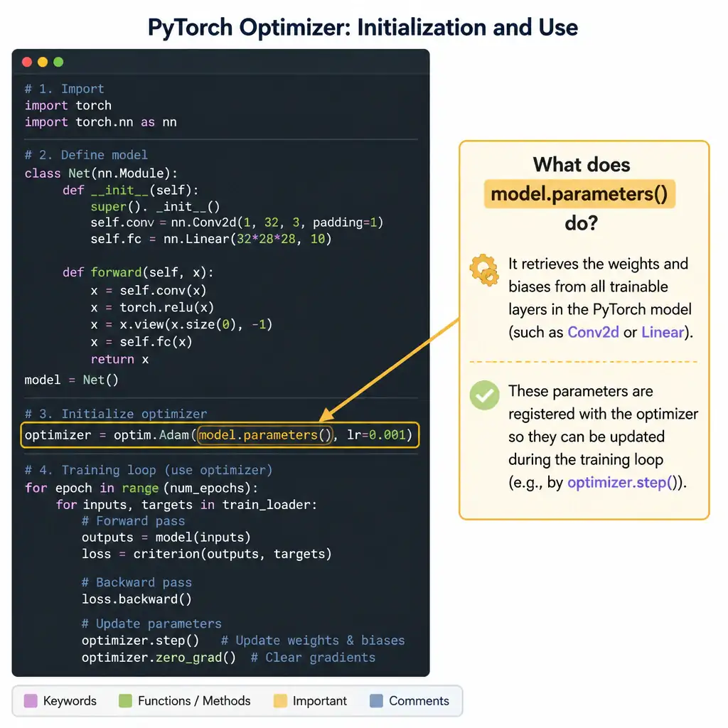
Task: Click the '# Update weights & biases' comment
Action: [x=313, y=641]
